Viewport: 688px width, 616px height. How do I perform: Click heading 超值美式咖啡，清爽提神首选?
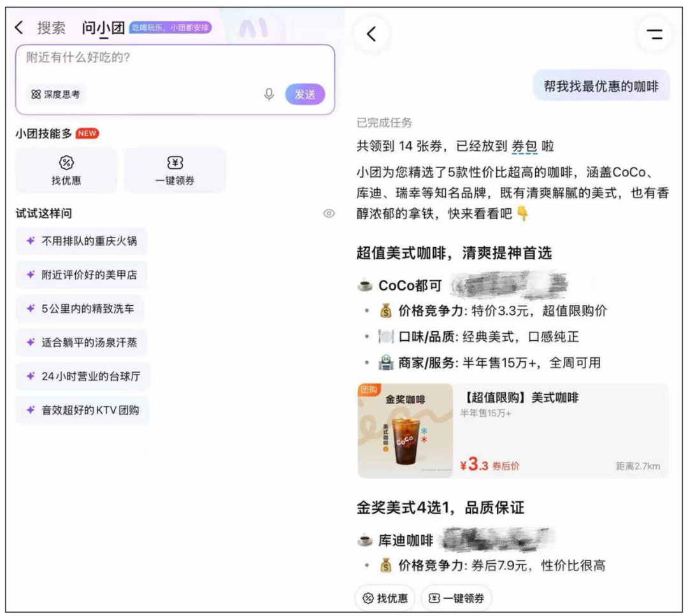(x=454, y=253)
